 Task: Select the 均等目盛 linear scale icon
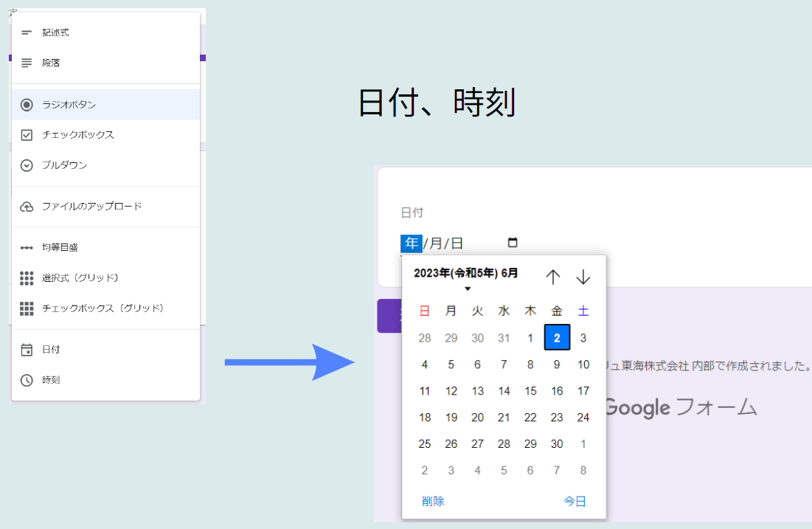[27, 248]
